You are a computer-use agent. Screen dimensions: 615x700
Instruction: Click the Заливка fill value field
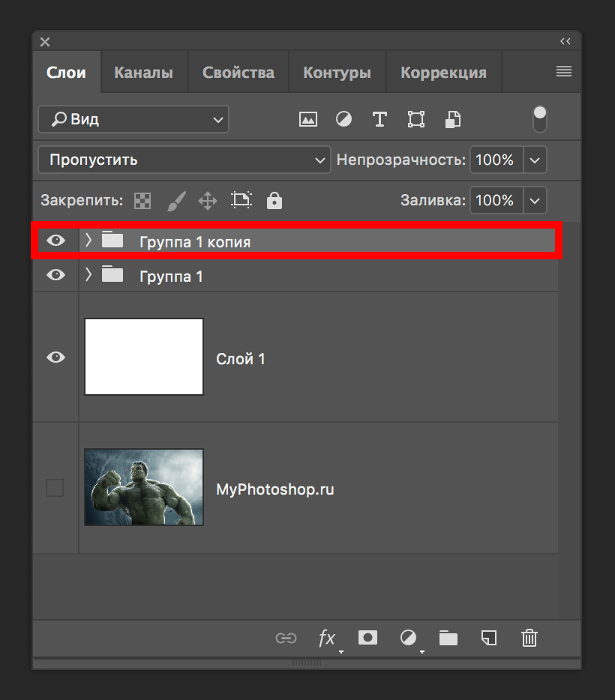(x=495, y=201)
